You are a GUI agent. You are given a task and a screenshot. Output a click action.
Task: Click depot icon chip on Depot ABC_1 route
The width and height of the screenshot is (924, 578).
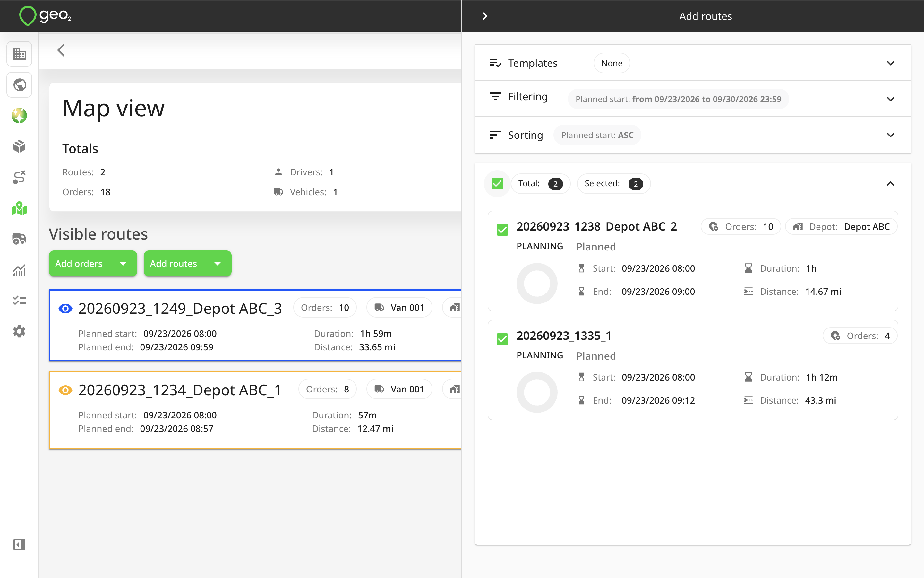(x=452, y=389)
